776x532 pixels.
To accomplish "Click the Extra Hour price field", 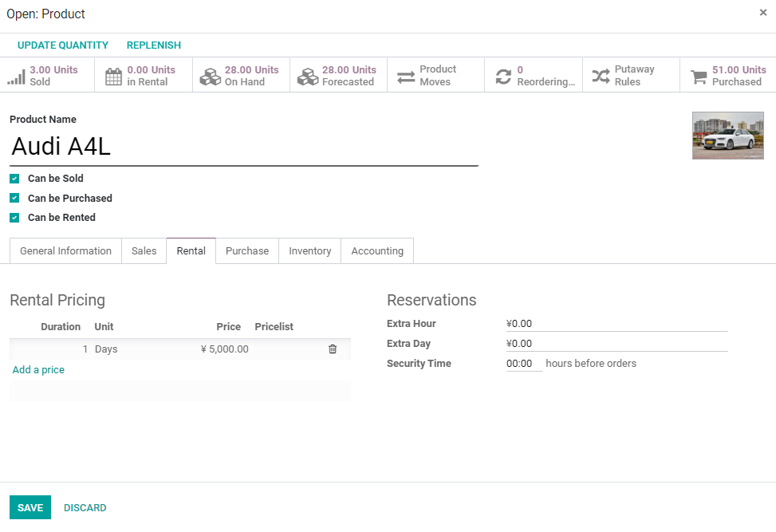I will point(616,324).
